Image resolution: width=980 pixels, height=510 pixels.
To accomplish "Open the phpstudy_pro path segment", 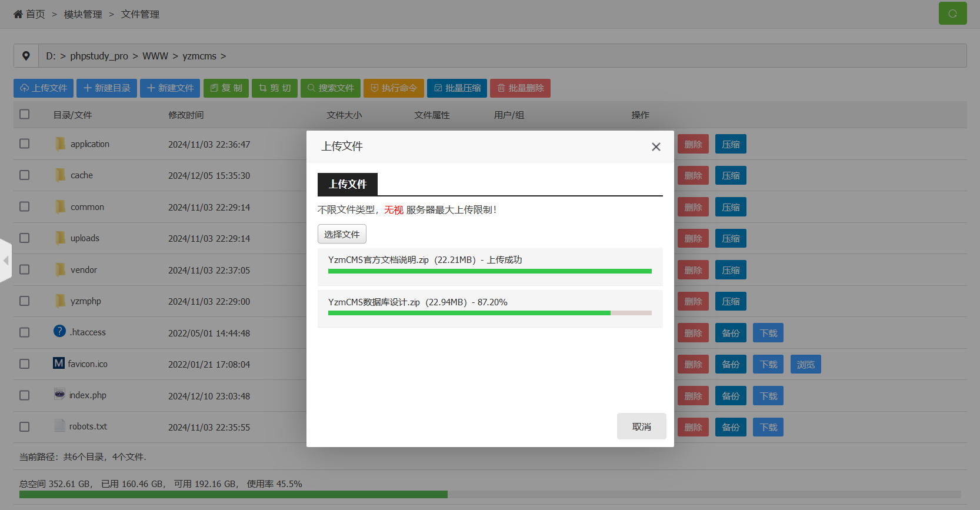I will click(99, 56).
